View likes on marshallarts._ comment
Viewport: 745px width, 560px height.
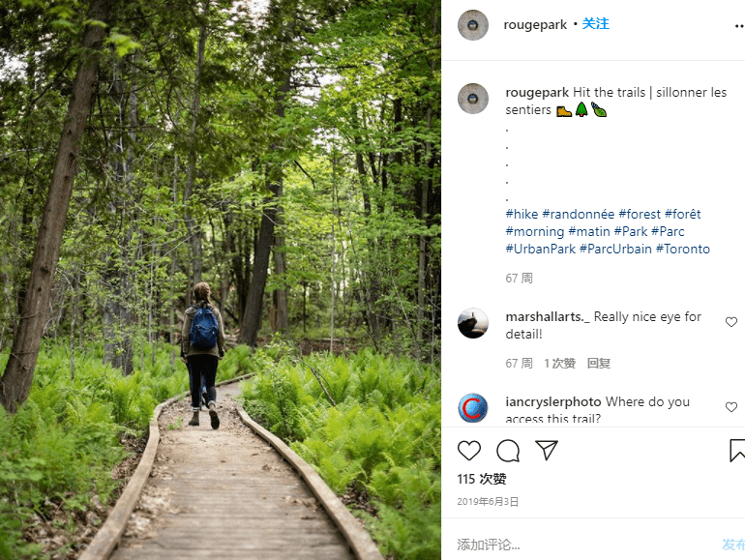pos(559,364)
